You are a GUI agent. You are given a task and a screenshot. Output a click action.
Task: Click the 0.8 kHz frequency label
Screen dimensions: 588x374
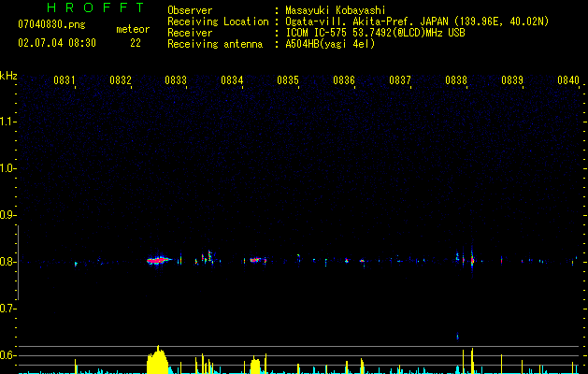tap(7, 262)
